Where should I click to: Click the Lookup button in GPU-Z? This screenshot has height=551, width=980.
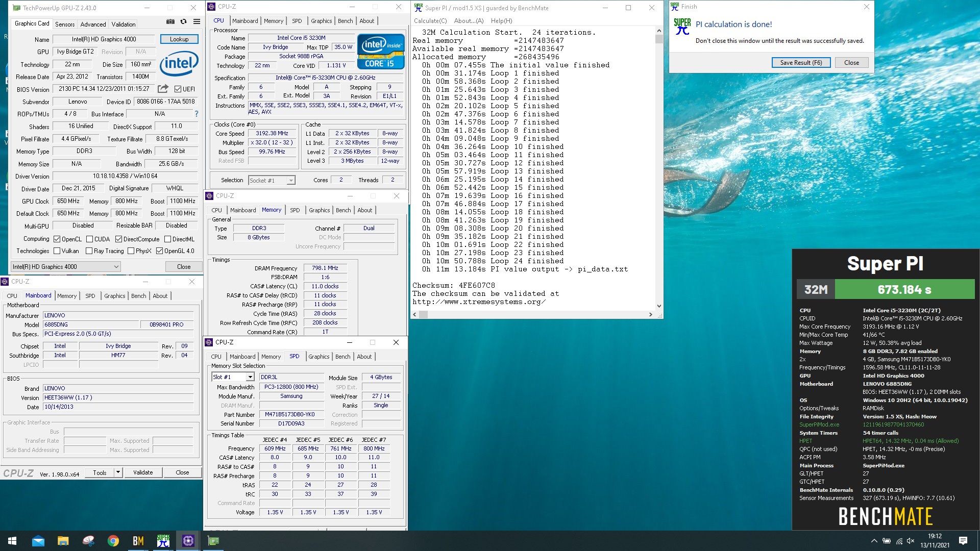pyautogui.click(x=179, y=39)
